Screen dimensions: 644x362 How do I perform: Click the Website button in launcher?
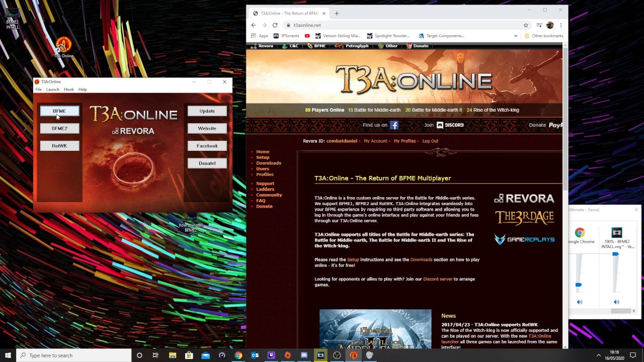[207, 128]
